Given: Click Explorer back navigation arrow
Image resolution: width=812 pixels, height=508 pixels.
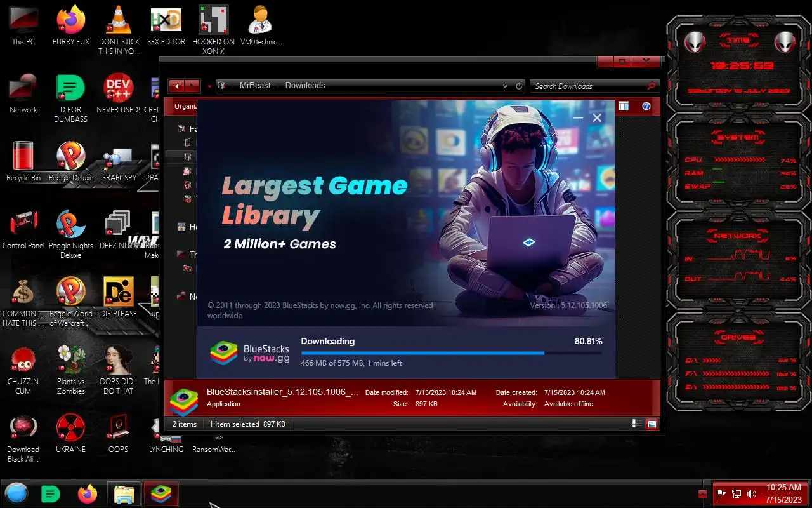Looking at the screenshot, I should [x=177, y=86].
